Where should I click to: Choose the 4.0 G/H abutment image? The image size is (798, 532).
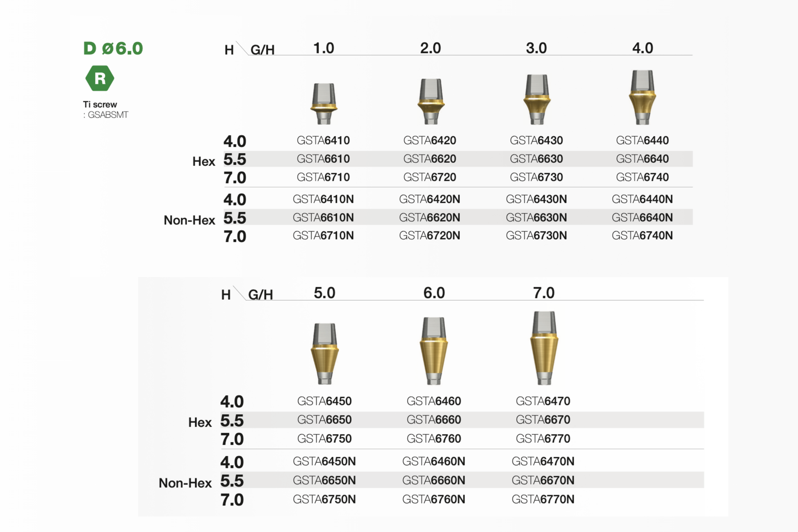tap(642, 97)
